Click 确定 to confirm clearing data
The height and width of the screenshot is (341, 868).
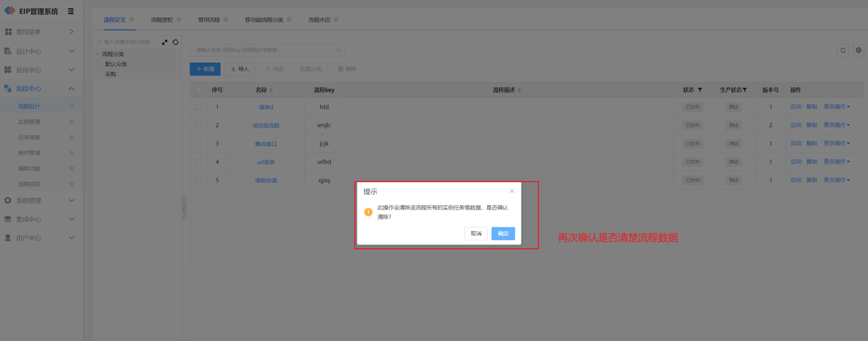503,234
